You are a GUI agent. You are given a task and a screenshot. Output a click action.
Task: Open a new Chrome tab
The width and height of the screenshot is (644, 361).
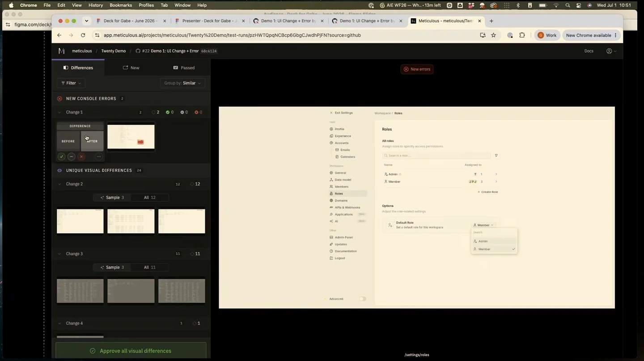(x=491, y=21)
